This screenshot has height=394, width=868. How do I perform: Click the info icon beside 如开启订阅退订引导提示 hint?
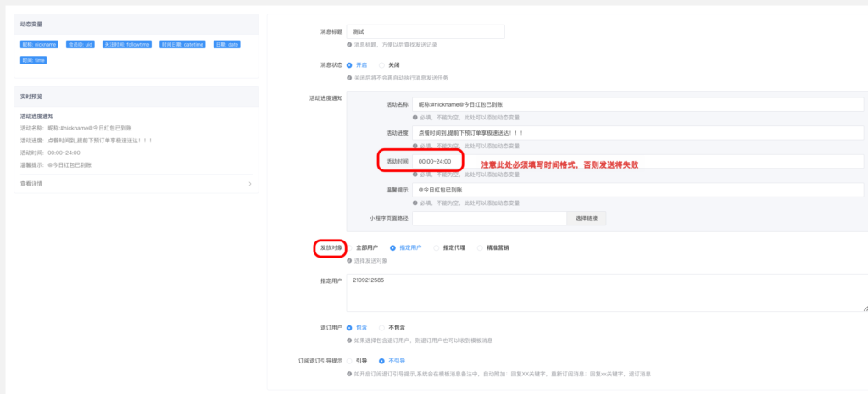tap(349, 374)
